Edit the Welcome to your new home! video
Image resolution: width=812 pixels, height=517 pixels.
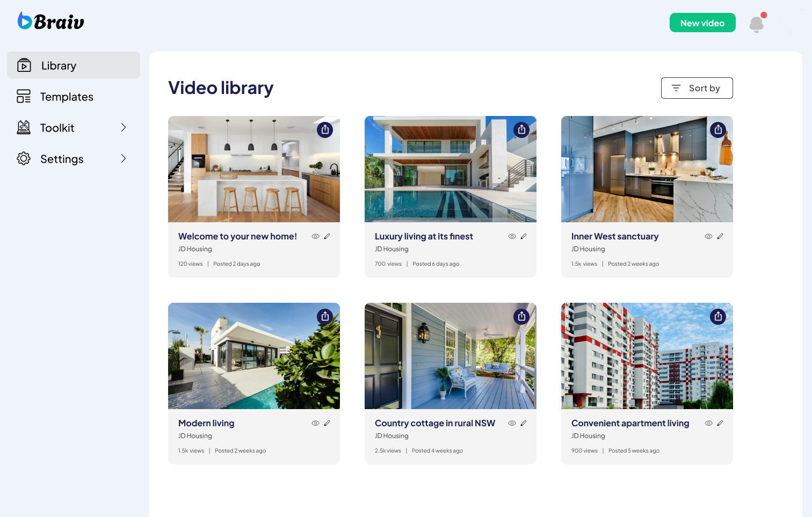[x=327, y=236]
